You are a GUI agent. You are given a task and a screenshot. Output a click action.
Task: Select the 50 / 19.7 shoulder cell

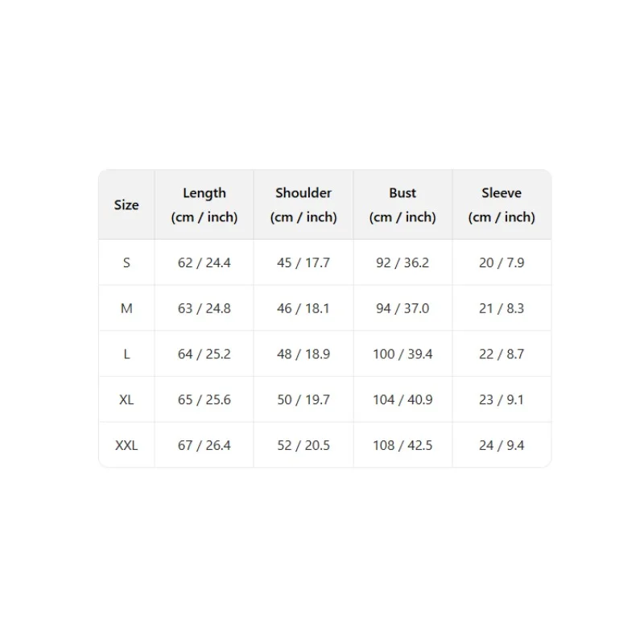point(303,399)
